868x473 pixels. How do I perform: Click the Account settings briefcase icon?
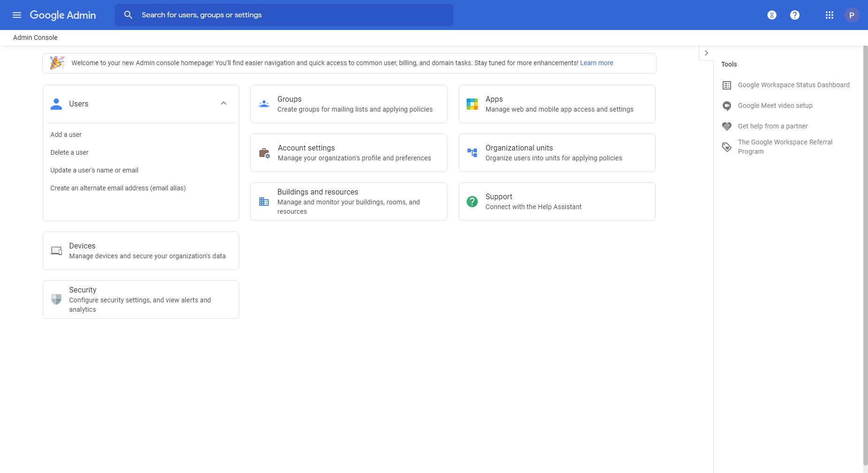[x=264, y=153]
